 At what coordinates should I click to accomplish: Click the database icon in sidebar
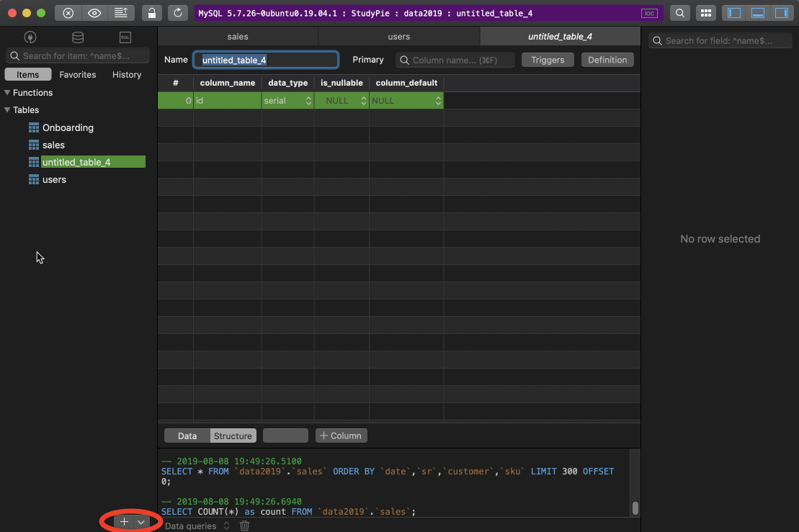pos(78,37)
